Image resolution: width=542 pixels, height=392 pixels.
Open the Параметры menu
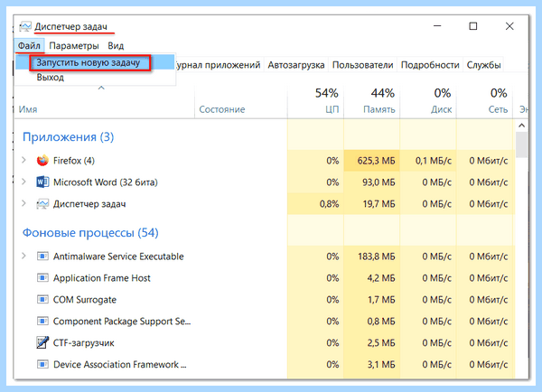[74, 46]
